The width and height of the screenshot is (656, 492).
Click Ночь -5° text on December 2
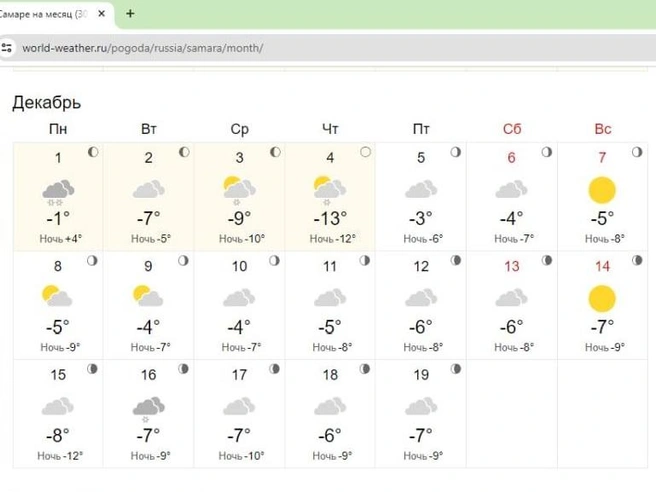pyautogui.click(x=151, y=239)
